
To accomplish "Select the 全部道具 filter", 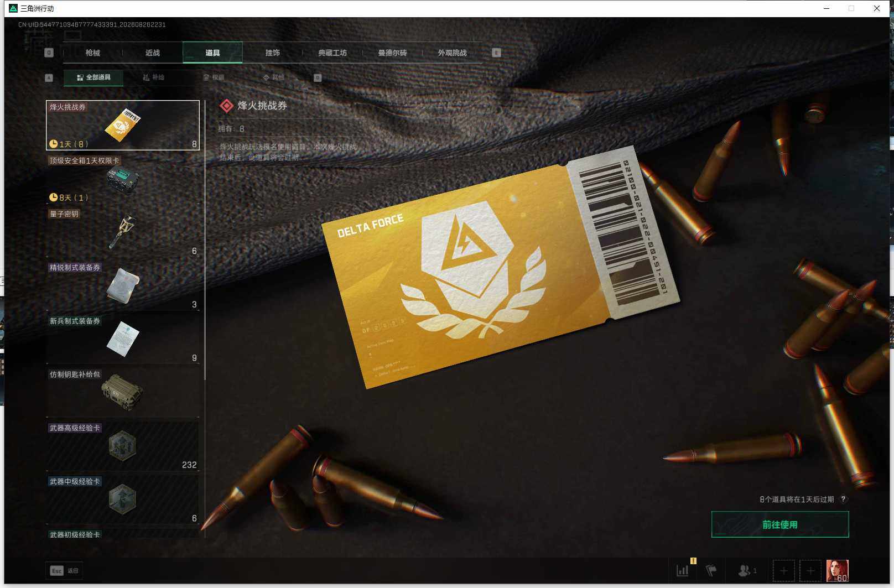I will 93,77.
